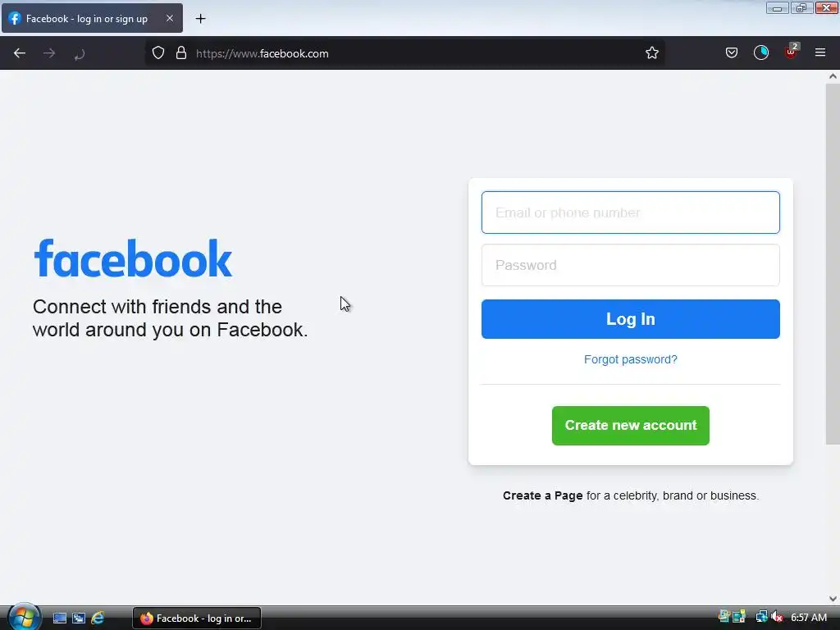Click the vertical scrollbar thumb
Viewport: 840px width, 630px height.
coord(833,263)
